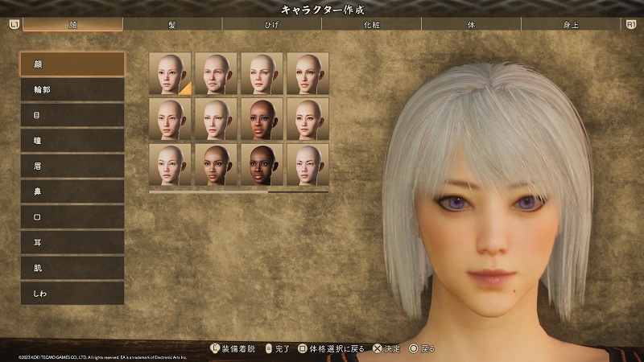Open the 身上 background tab

pos(571,24)
